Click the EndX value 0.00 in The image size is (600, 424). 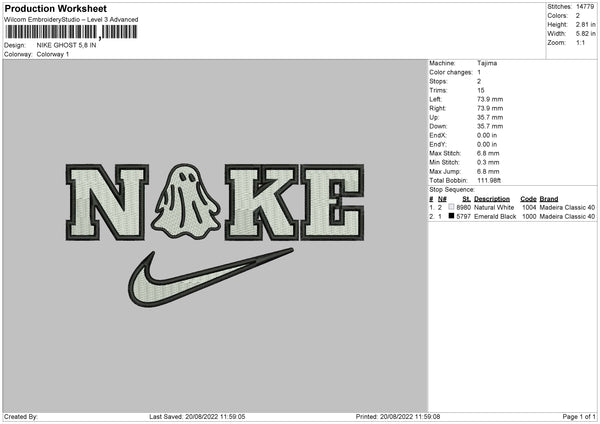(x=487, y=135)
